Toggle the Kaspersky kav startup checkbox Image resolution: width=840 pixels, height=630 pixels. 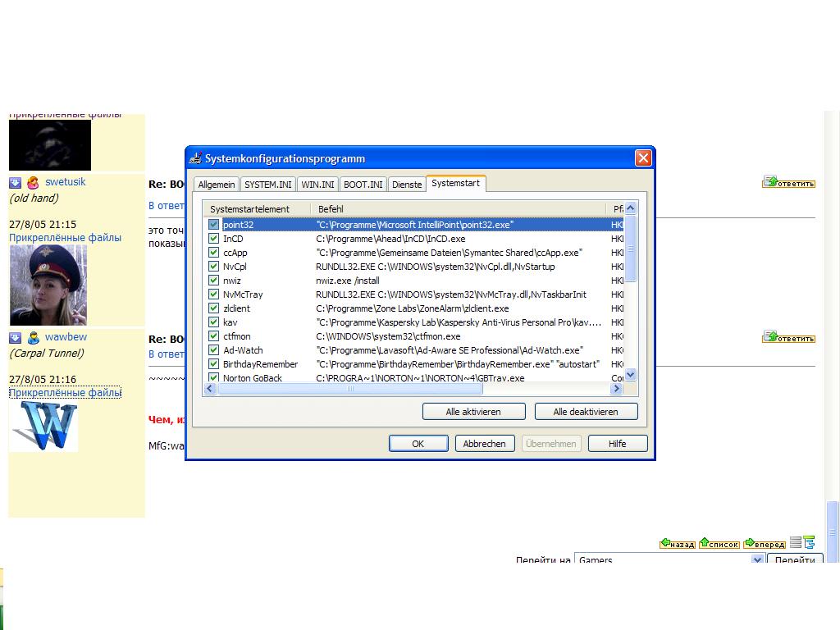213,322
